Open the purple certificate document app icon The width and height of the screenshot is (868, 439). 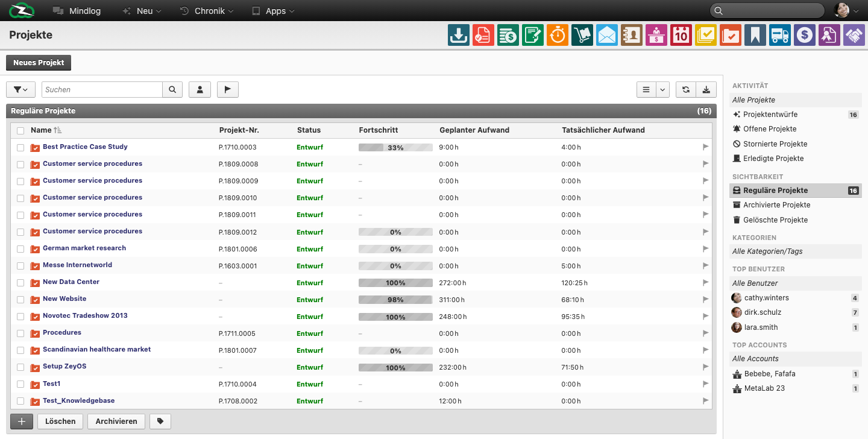(x=829, y=35)
